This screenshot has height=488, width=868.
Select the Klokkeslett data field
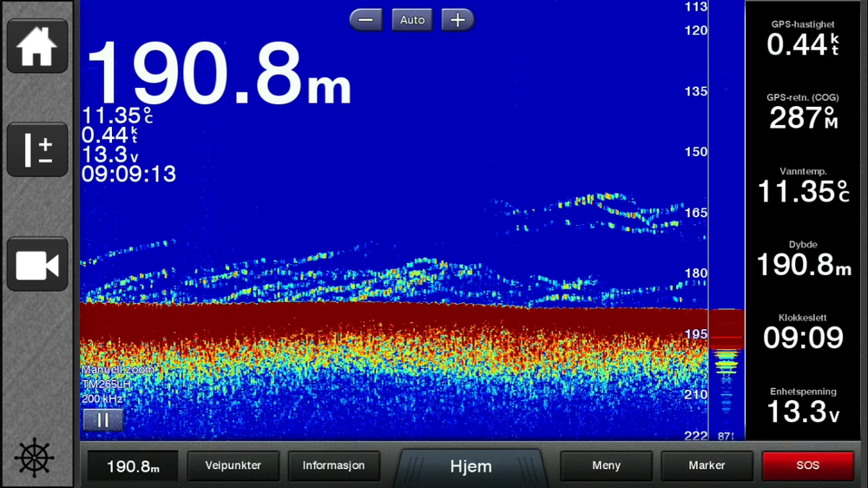[x=803, y=333]
